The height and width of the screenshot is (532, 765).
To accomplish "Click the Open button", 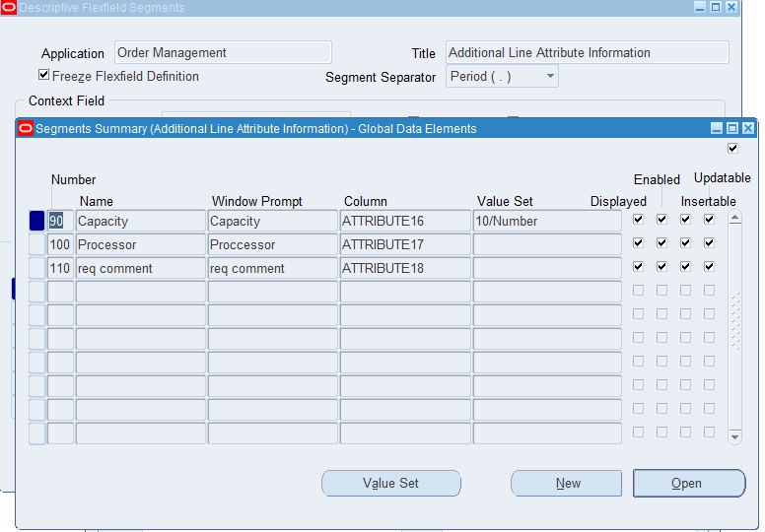I will [x=688, y=483].
